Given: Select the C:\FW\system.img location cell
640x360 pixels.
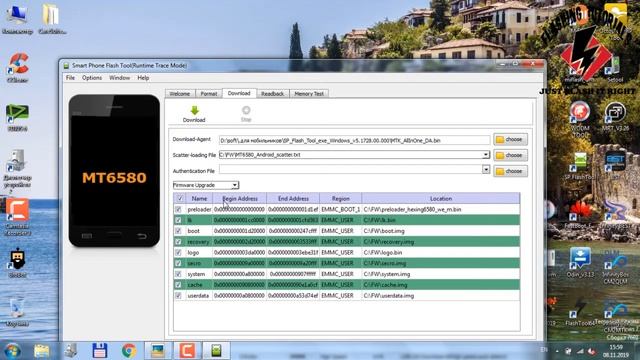Looking at the screenshot, I should pos(441,274).
